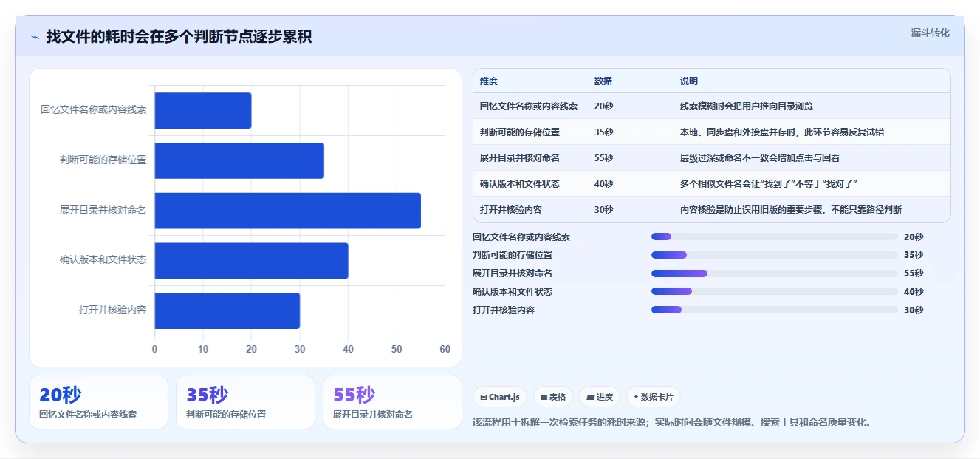The height and width of the screenshot is (459, 980).
Task: Click the 35秒 progress bar for 判断可能的存储位置
Action: coord(775,255)
